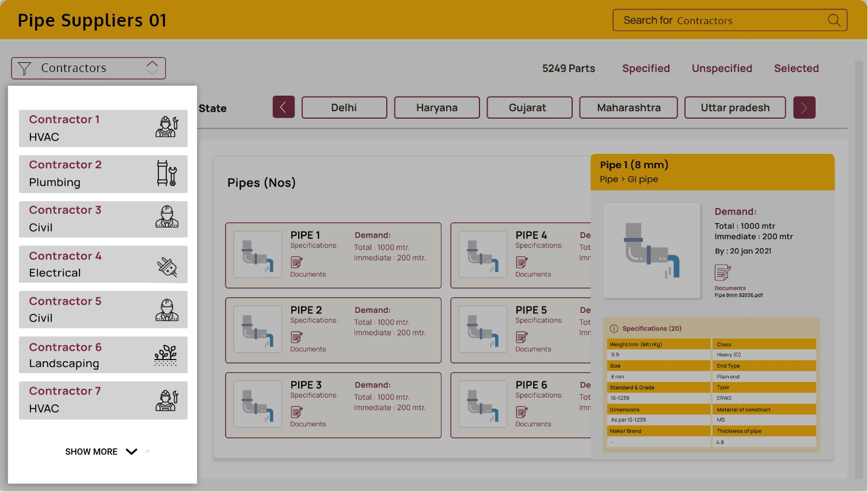Click Pipe > GI pipe breadcrumb

pyautogui.click(x=629, y=179)
